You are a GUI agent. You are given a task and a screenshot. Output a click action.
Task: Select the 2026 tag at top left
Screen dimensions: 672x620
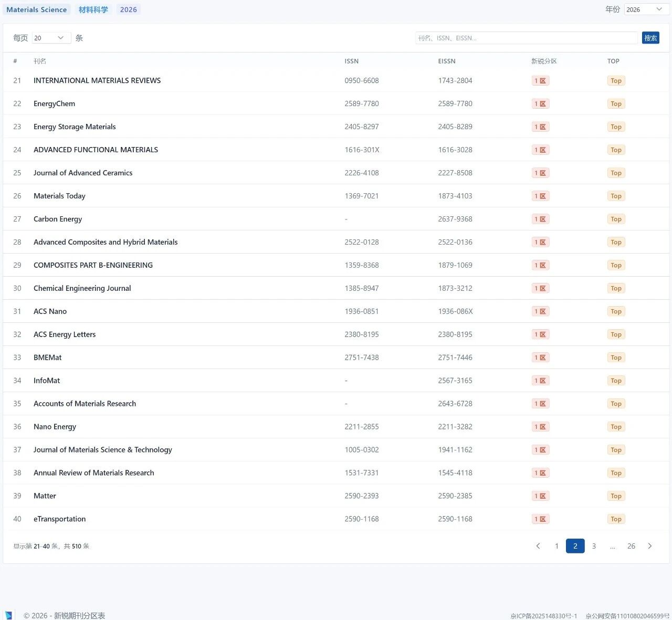[128, 9]
